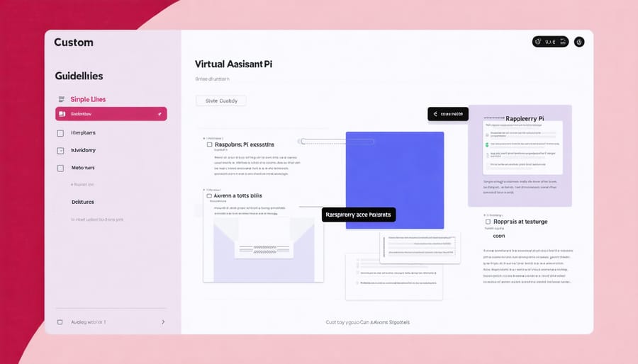The image size is (638, 364).
Task: Click the footer link below the canvas
Action: pyautogui.click(x=367, y=322)
